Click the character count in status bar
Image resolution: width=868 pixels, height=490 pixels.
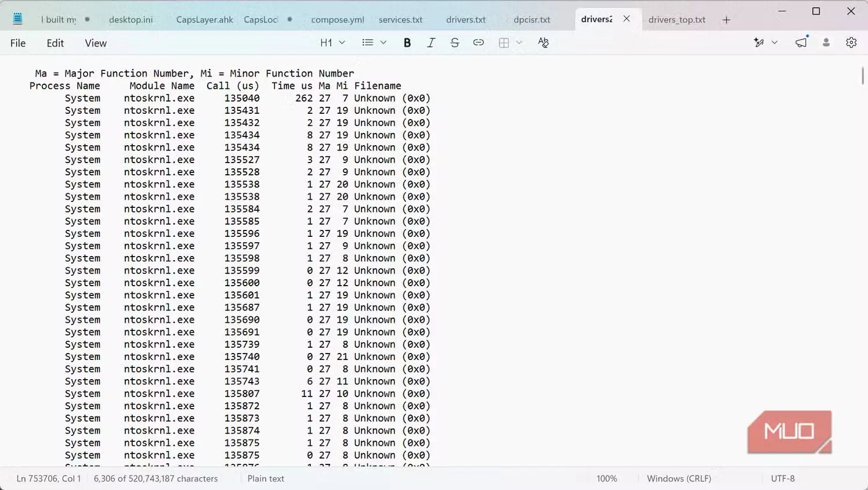pos(155,478)
